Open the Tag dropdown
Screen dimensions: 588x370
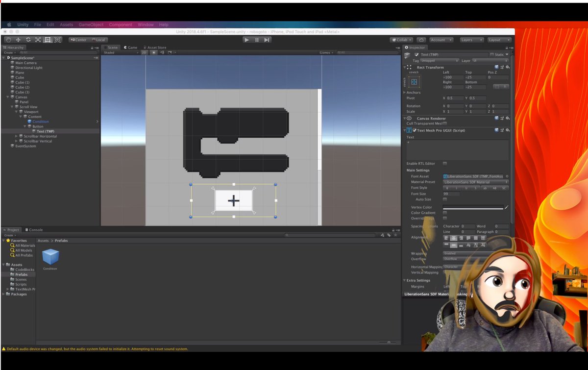440,61
